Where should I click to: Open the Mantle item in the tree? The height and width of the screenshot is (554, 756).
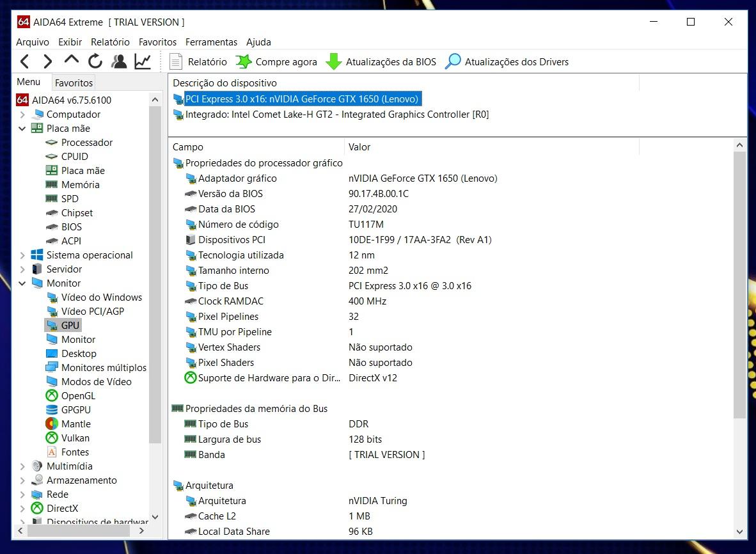75,424
